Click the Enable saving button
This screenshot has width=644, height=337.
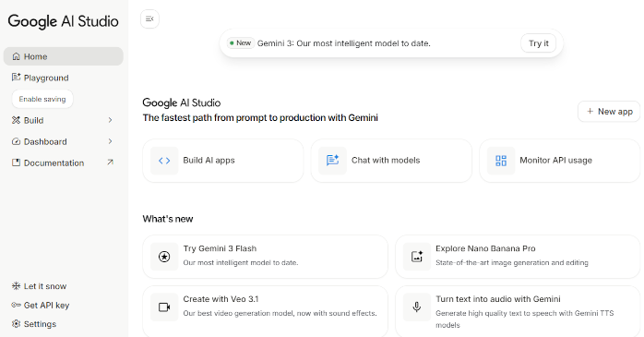42,99
